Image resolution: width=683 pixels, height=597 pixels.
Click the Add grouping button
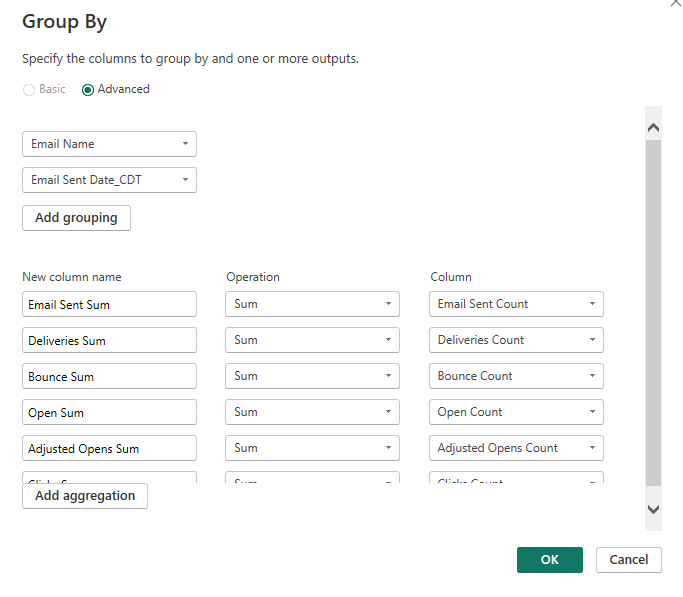click(76, 218)
